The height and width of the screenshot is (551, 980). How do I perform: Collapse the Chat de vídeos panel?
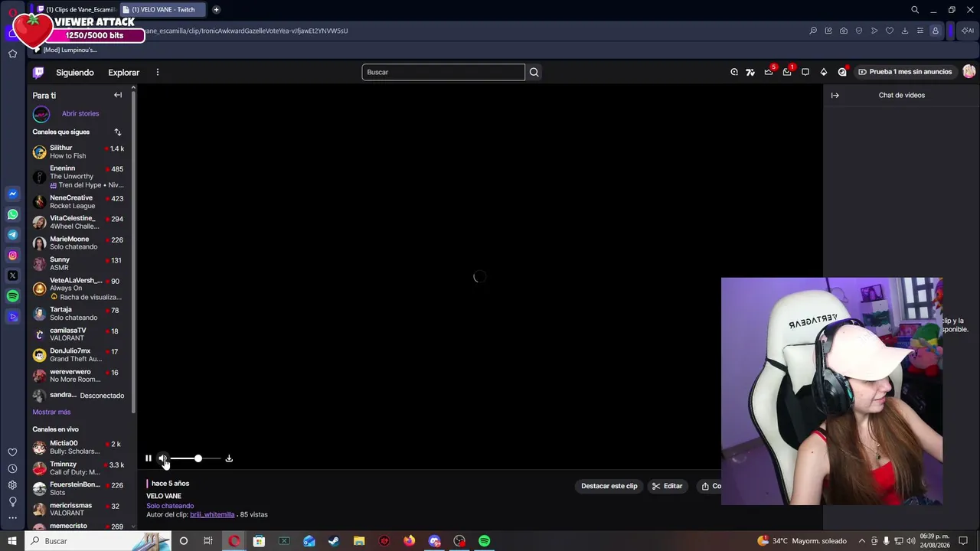pos(835,95)
